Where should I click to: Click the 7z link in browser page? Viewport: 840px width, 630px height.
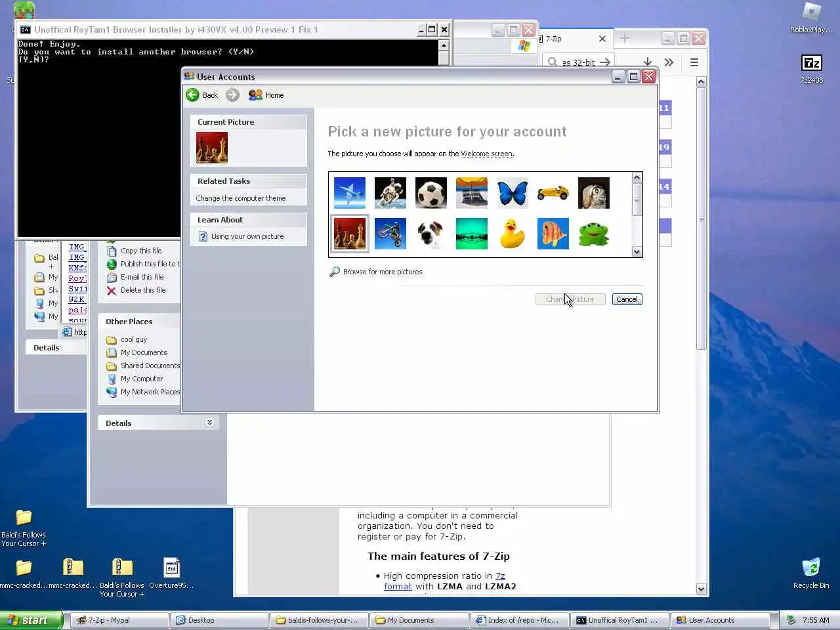(500, 576)
